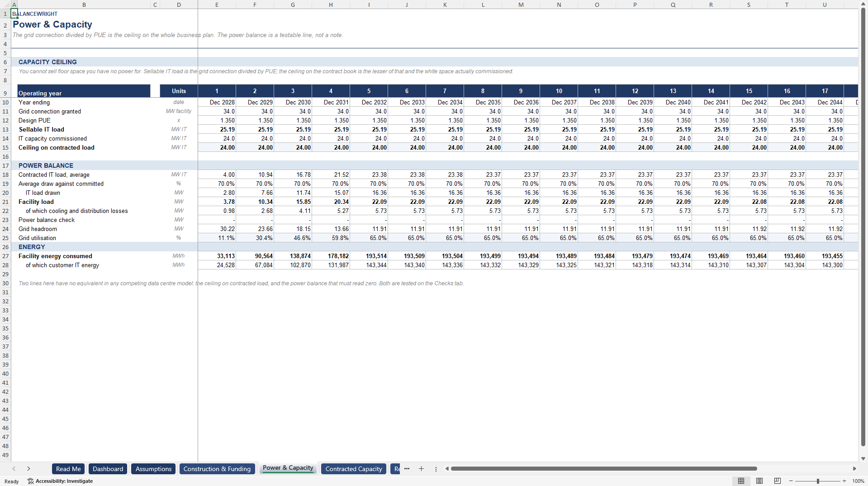Open Accessibility Investigate status item

click(60, 481)
